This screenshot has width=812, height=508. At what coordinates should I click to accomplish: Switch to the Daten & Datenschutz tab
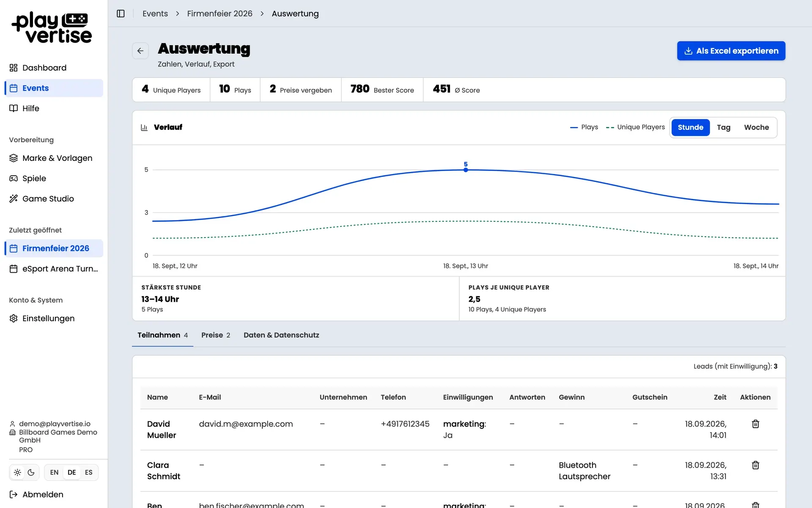pos(281,335)
